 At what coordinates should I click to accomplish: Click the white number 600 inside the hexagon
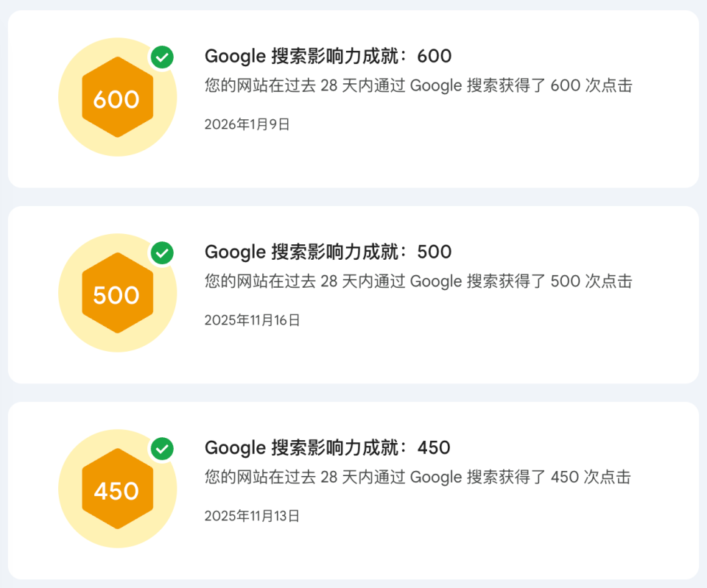(x=116, y=99)
